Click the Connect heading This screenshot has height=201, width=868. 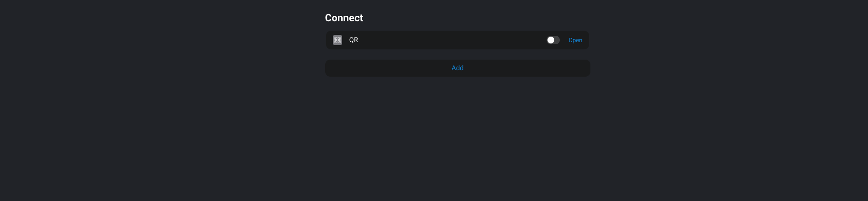[x=344, y=18]
